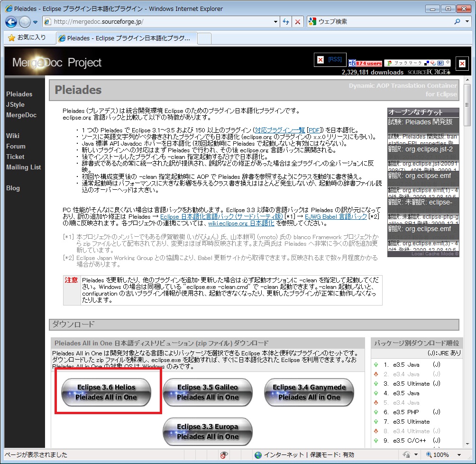Image resolution: width=476 pixels, height=464 pixels.
Task: Open the お気に入り favorites star button
Action: click(27, 37)
